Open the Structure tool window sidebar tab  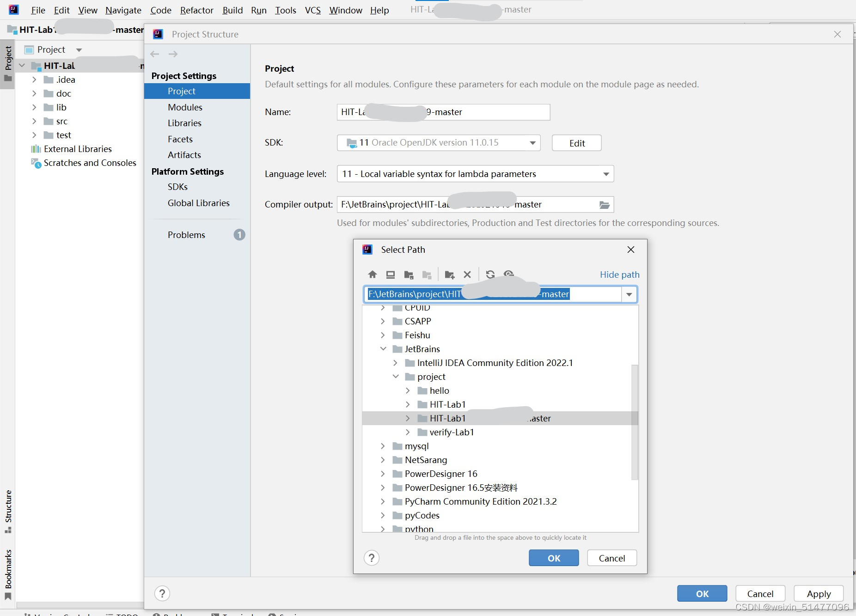8,511
